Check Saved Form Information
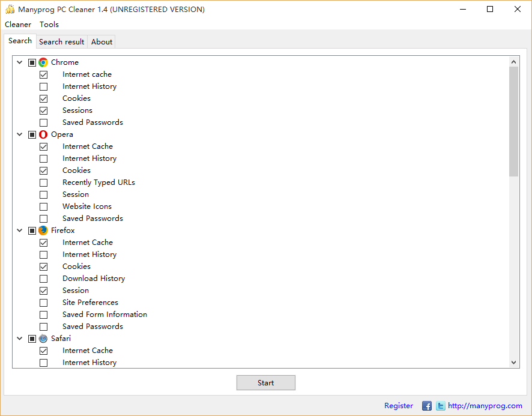 click(43, 315)
